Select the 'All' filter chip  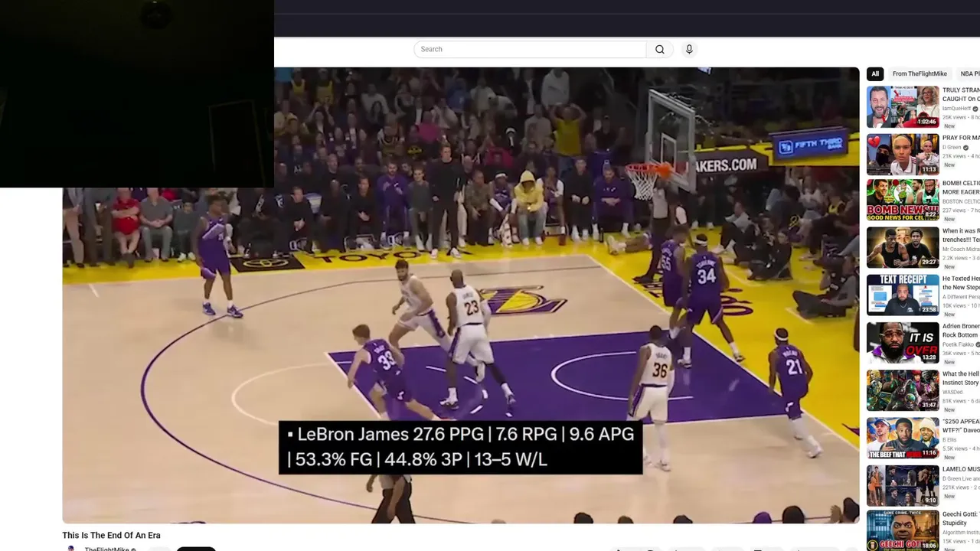(875, 73)
